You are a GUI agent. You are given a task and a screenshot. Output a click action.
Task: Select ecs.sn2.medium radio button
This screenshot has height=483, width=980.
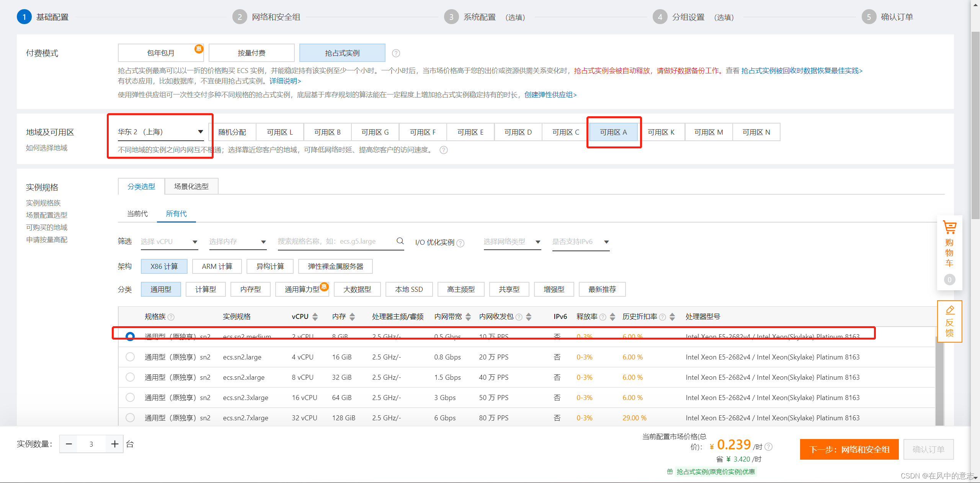coord(130,337)
